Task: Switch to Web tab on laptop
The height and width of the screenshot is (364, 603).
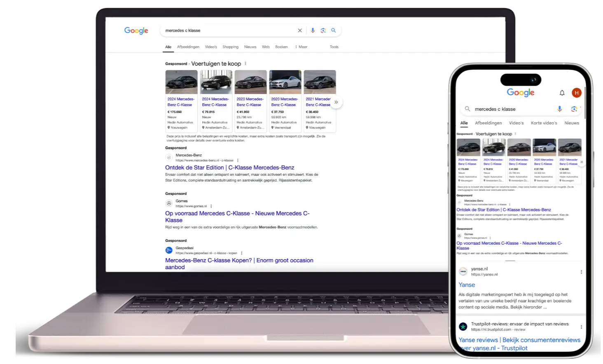Action: point(266,47)
